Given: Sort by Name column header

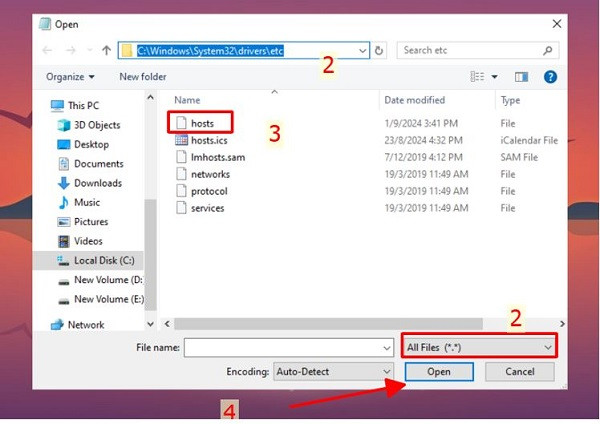Looking at the screenshot, I should click(187, 100).
